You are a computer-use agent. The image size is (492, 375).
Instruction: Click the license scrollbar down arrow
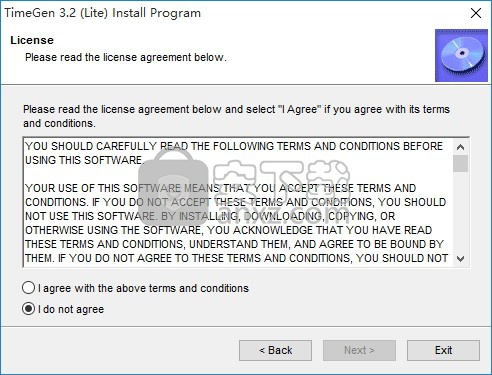[460, 259]
